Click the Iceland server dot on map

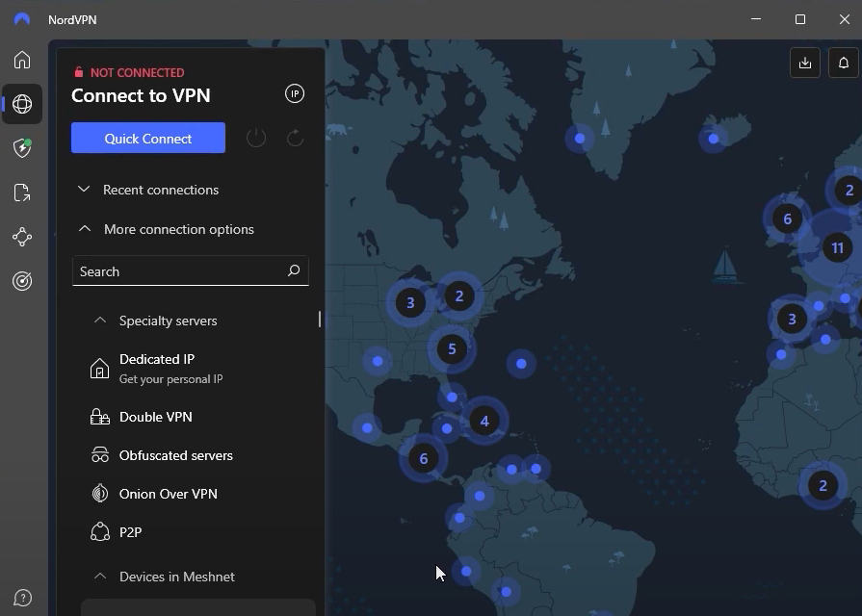tap(713, 139)
